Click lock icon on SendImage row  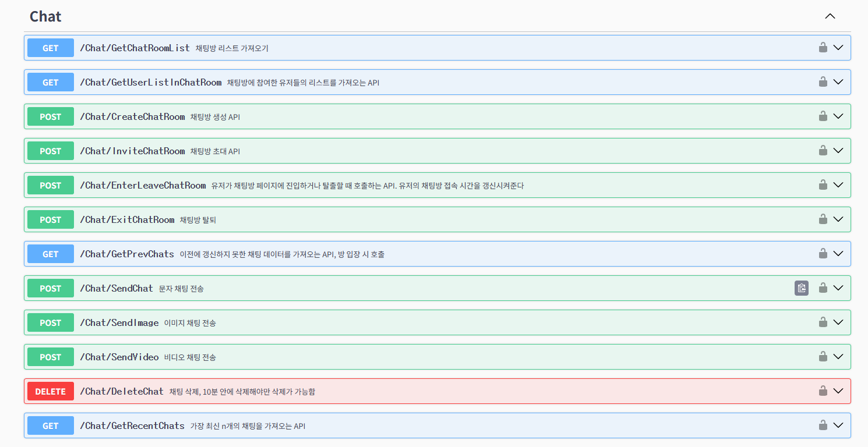[x=823, y=322]
